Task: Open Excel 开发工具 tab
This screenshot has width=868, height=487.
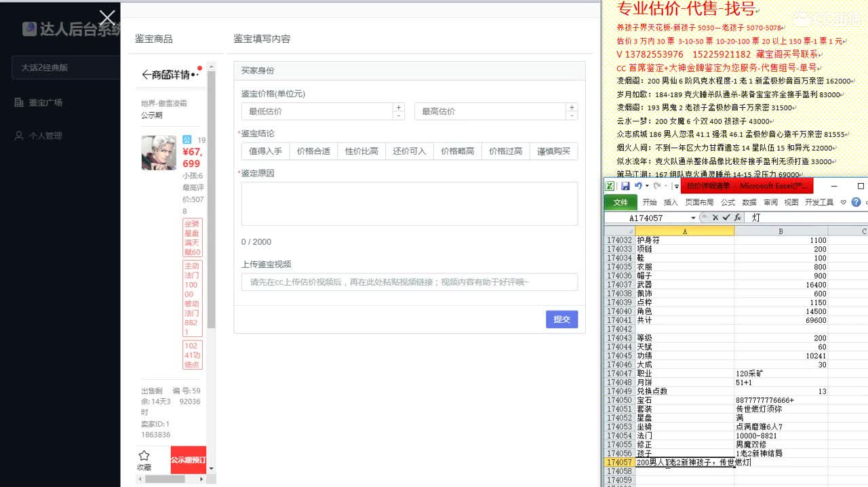Action: tap(819, 202)
